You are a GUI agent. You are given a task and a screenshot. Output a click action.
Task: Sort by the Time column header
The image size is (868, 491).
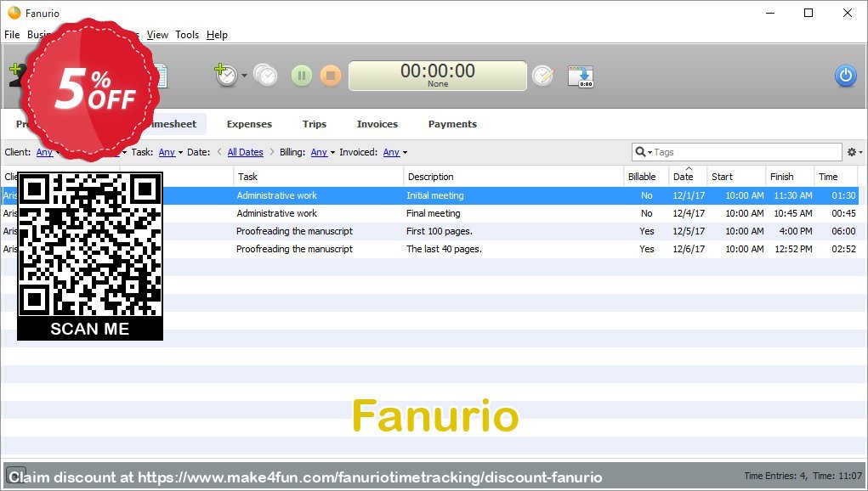[x=836, y=177]
